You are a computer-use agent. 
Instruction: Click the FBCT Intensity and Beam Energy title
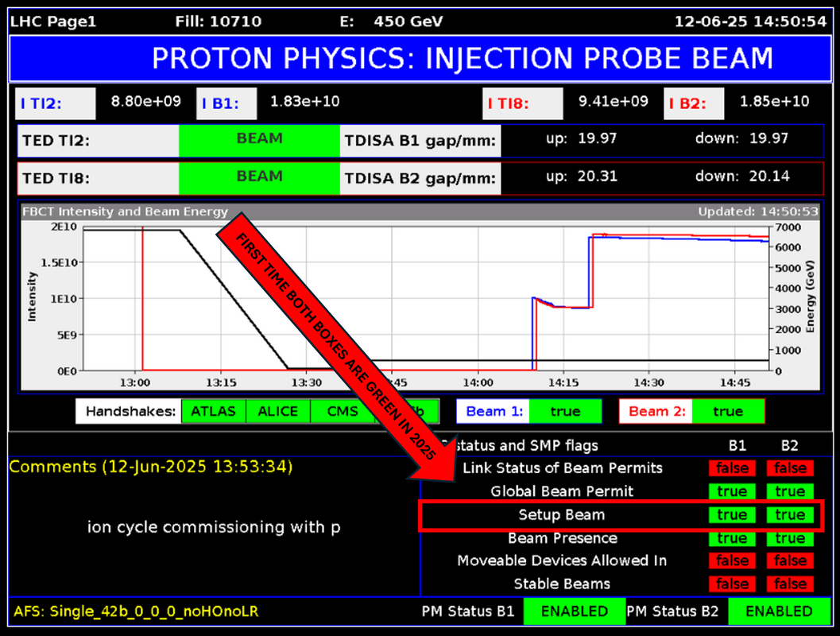126,211
